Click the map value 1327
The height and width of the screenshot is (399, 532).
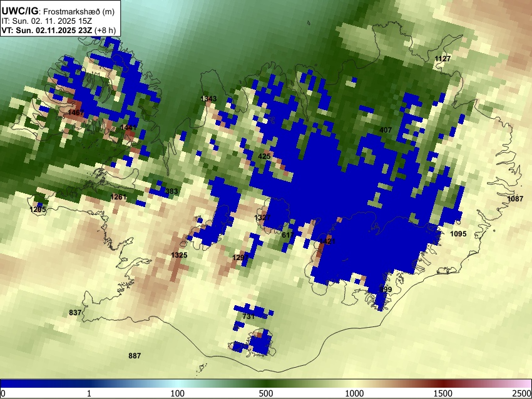click(x=262, y=217)
